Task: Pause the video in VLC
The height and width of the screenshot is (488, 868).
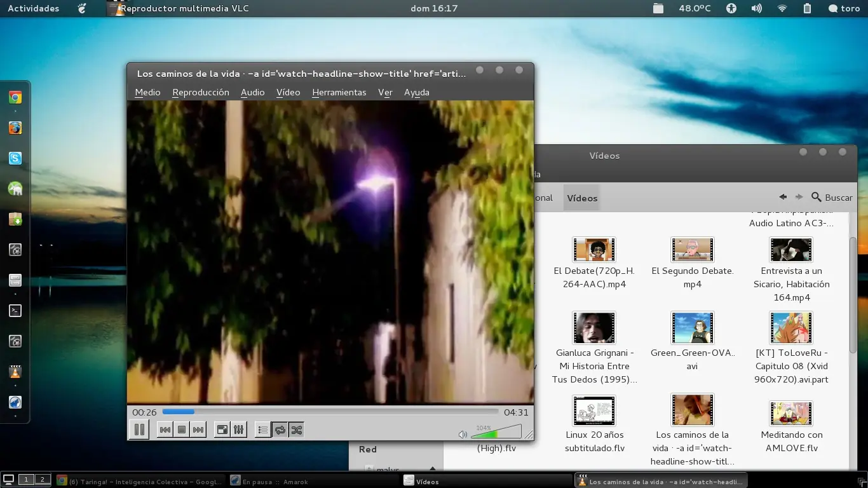Action: [x=139, y=430]
